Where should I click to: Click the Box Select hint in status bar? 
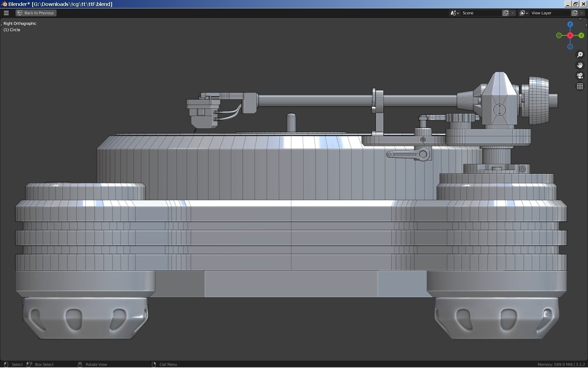click(x=44, y=364)
